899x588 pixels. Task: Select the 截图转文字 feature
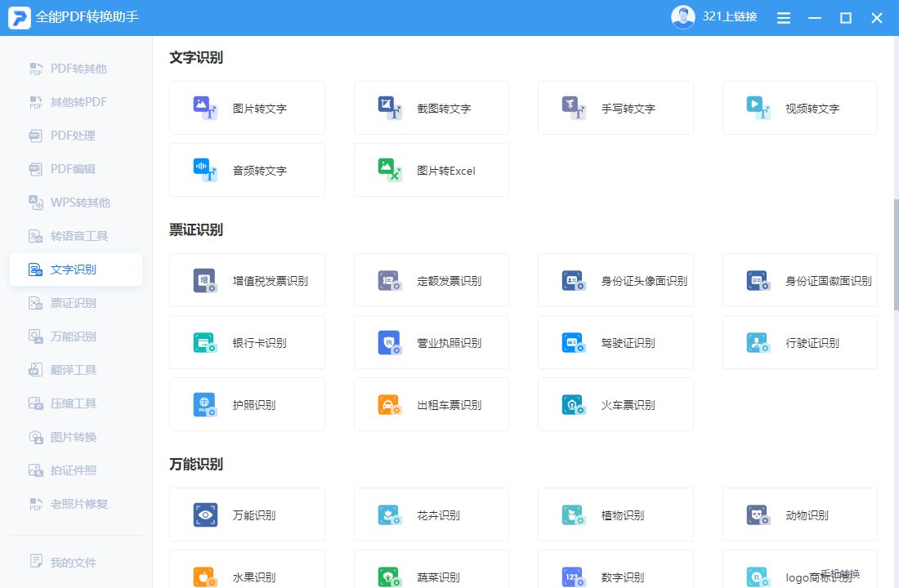coord(432,108)
